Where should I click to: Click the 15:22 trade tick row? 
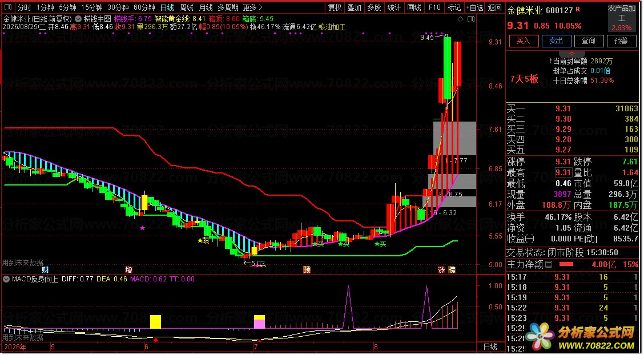coord(573,308)
